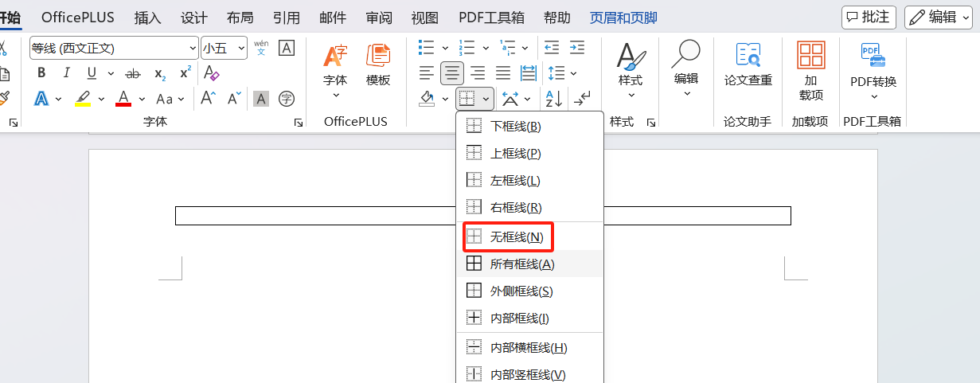Align text right
This screenshot has width=980, height=383.
point(478,73)
